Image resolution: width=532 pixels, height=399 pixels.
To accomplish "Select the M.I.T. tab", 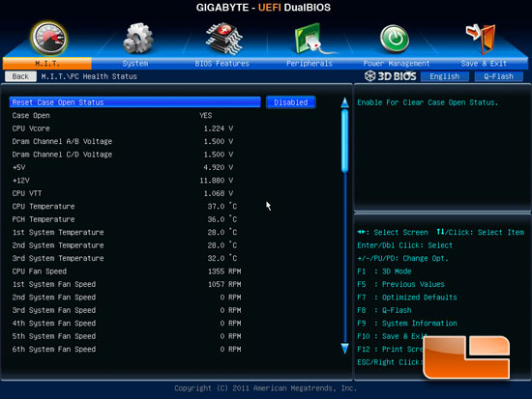I will point(47,64).
